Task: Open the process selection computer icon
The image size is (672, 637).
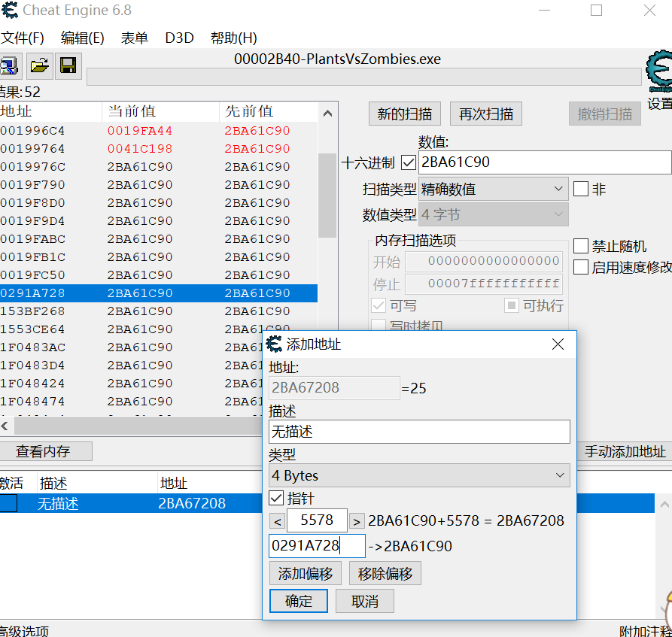Action: (x=10, y=66)
